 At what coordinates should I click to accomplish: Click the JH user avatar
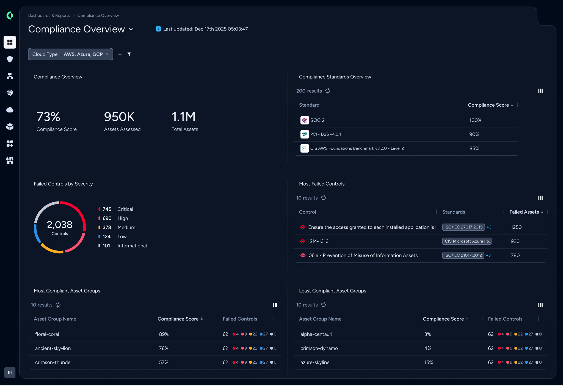tap(10, 373)
